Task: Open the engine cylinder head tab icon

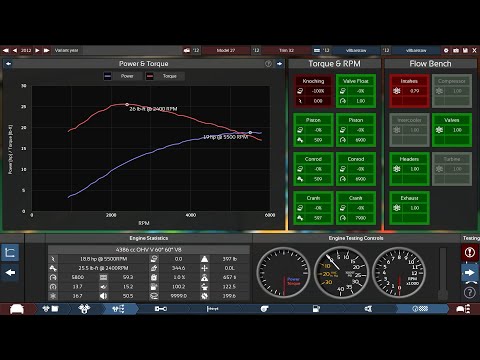Action: click(84, 309)
